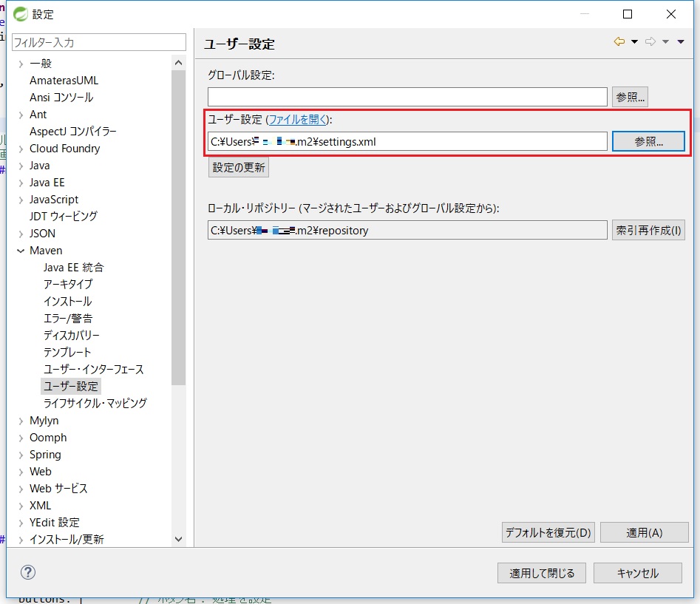Expand the Java tree node
Image resolution: width=700 pixels, height=604 pixels.
(x=21, y=166)
